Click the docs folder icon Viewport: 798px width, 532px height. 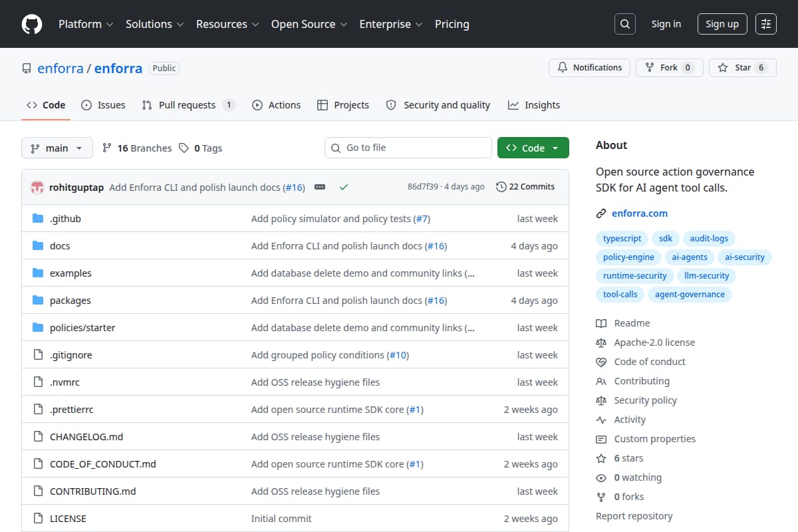tap(38, 246)
